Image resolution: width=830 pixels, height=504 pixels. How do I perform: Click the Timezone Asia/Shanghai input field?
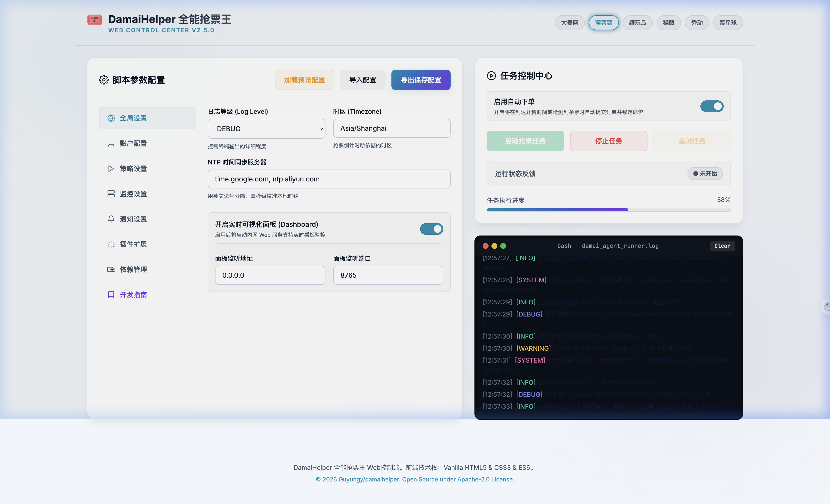coord(392,129)
